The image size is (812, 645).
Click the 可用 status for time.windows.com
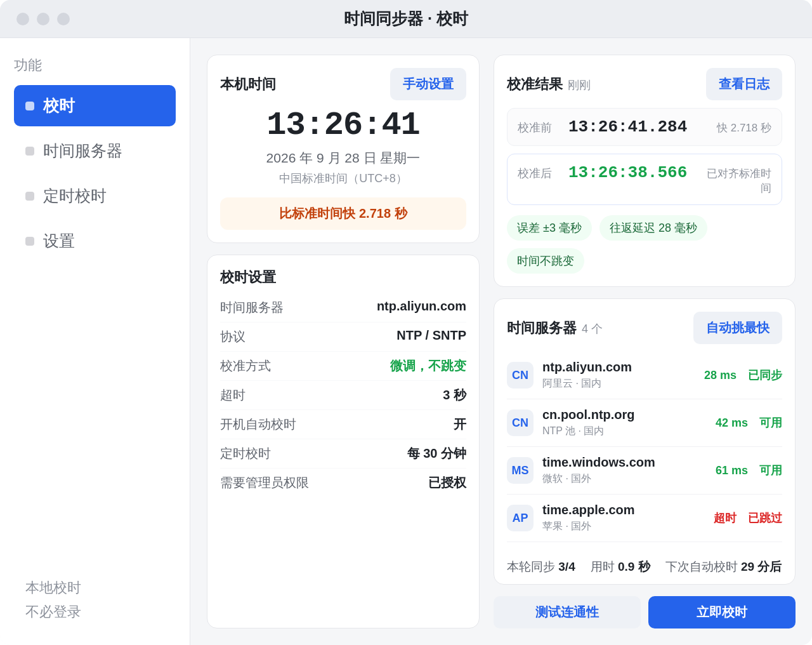tap(771, 470)
